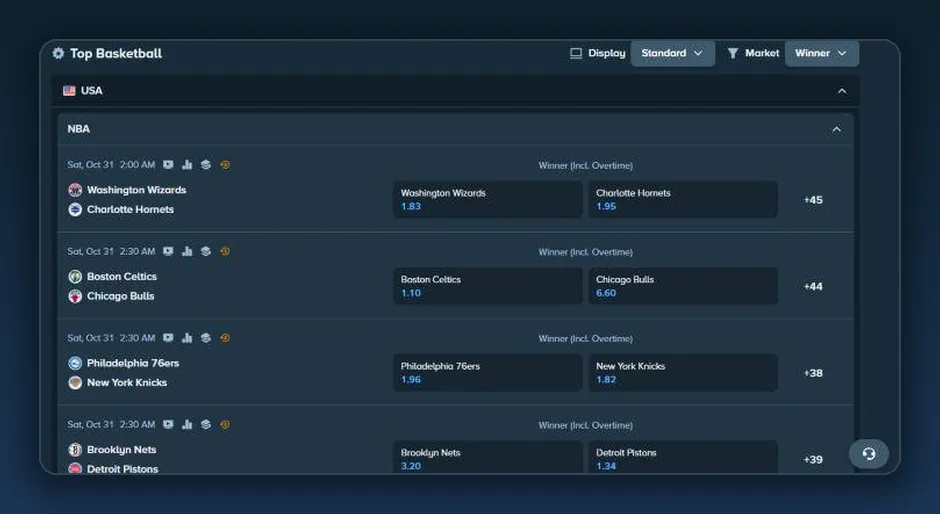Click the Top Basketball heading
This screenshot has height=514, width=940.
(116, 53)
